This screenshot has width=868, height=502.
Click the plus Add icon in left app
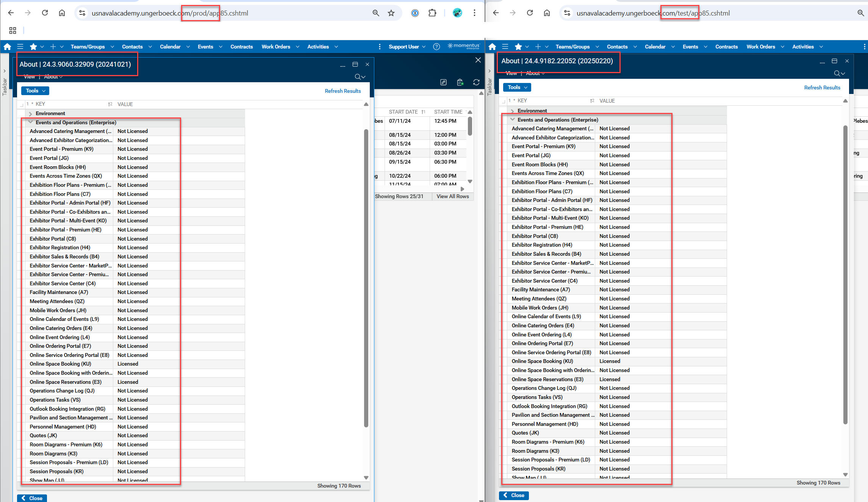[53, 47]
